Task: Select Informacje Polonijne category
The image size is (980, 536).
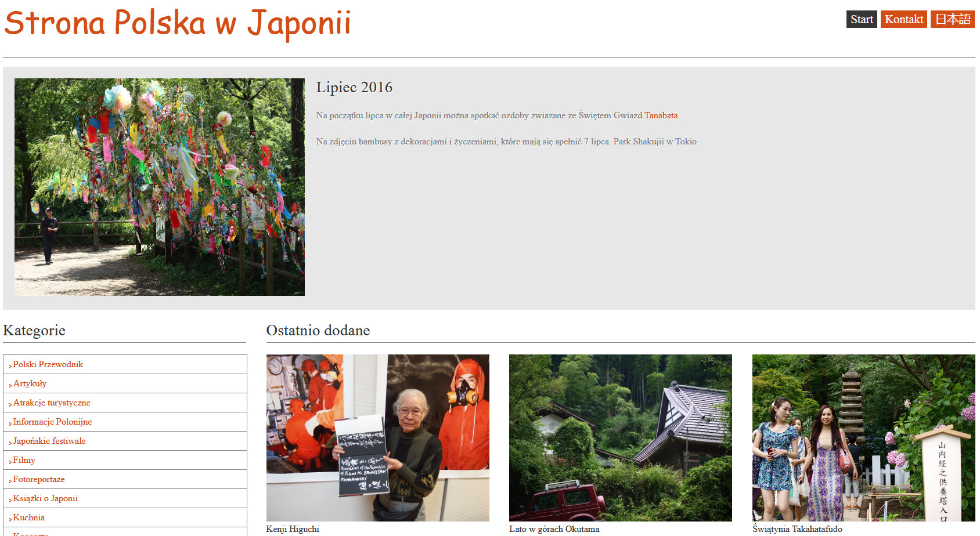Action: (52, 422)
